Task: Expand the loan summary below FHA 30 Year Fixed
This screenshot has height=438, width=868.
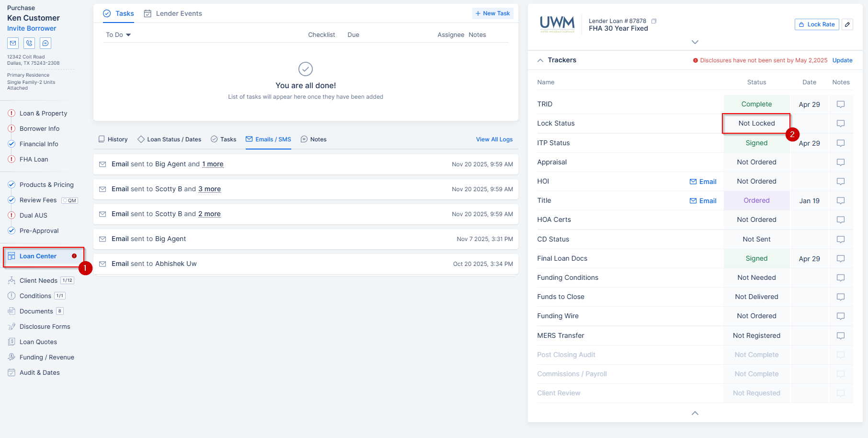Action: tap(695, 42)
